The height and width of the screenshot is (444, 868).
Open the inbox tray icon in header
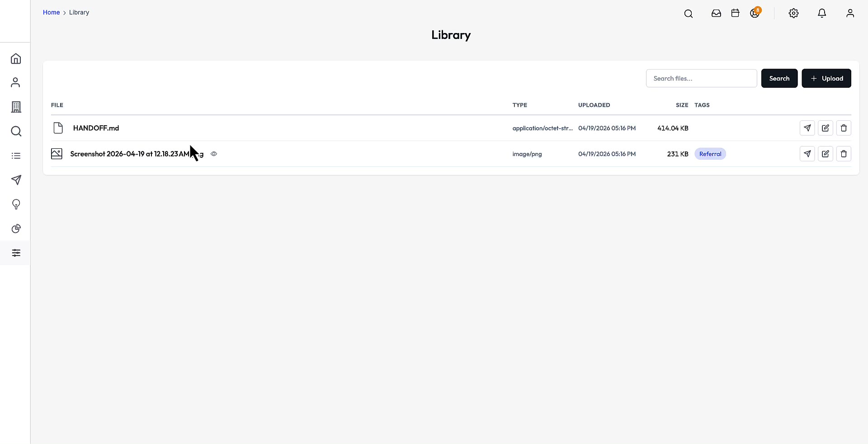716,13
